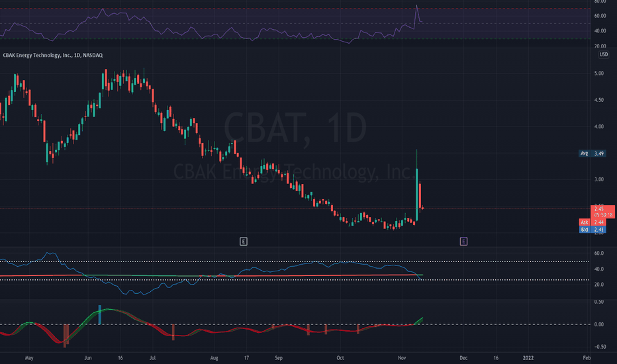617x364 pixels.
Task: Click the tall green candle in November
Action: click(x=416, y=195)
